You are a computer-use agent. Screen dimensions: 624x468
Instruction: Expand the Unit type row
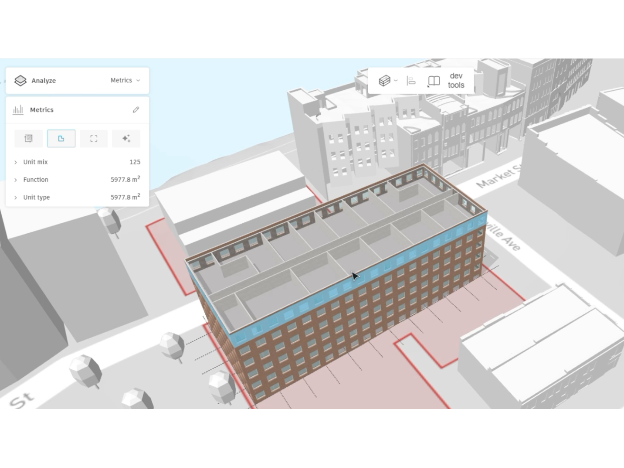pos(15,198)
